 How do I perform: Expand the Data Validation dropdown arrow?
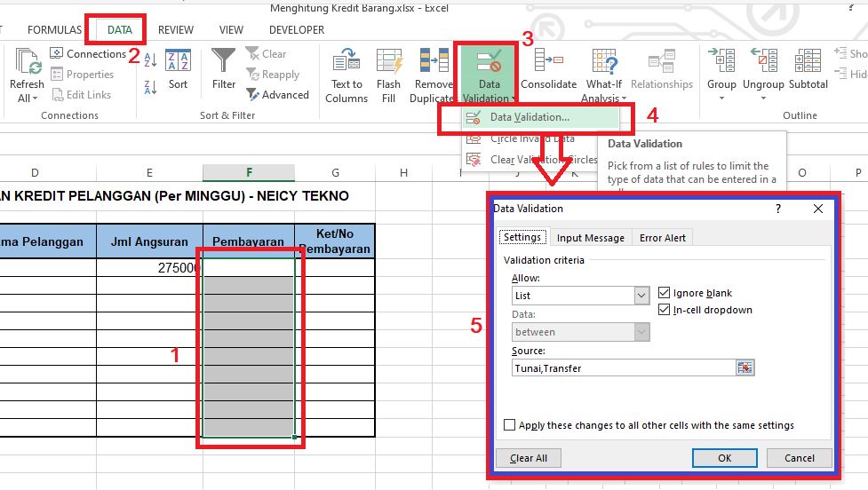(x=514, y=99)
